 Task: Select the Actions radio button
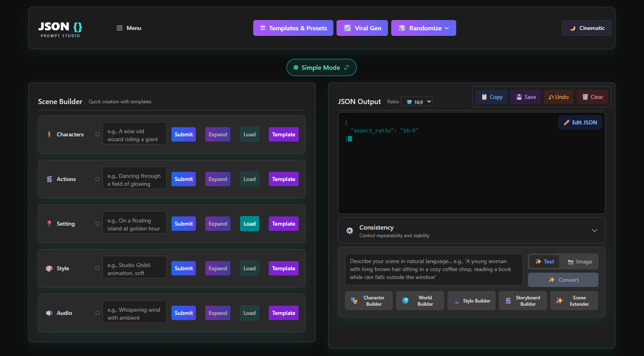pos(97,179)
